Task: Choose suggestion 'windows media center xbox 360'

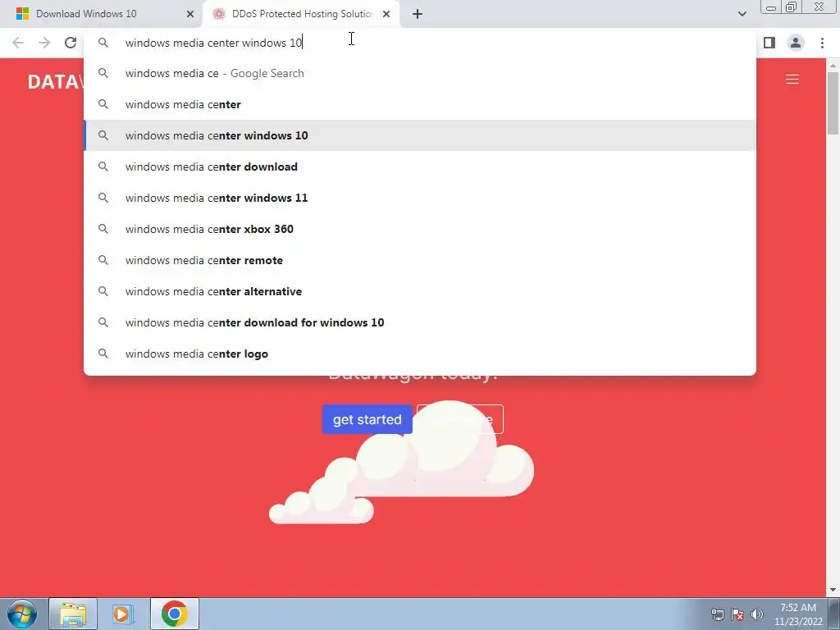Action: pyautogui.click(x=420, y=229)
